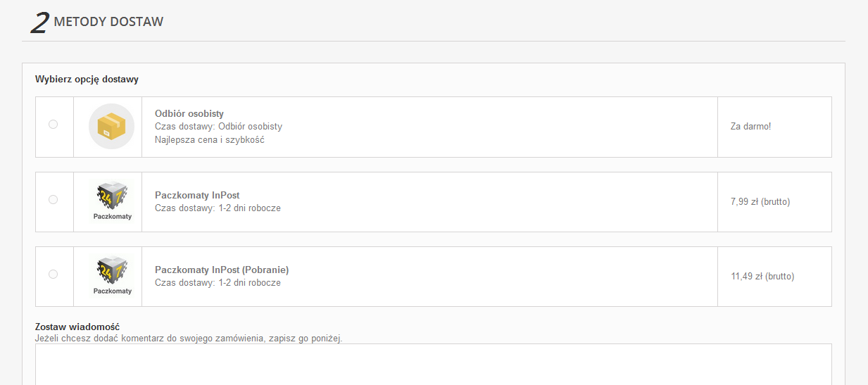Click the Paczkomaty logo in the Pobranie row
Viewport: 868px width, 385px height.
pyautogui.click(x=112, y=276)
